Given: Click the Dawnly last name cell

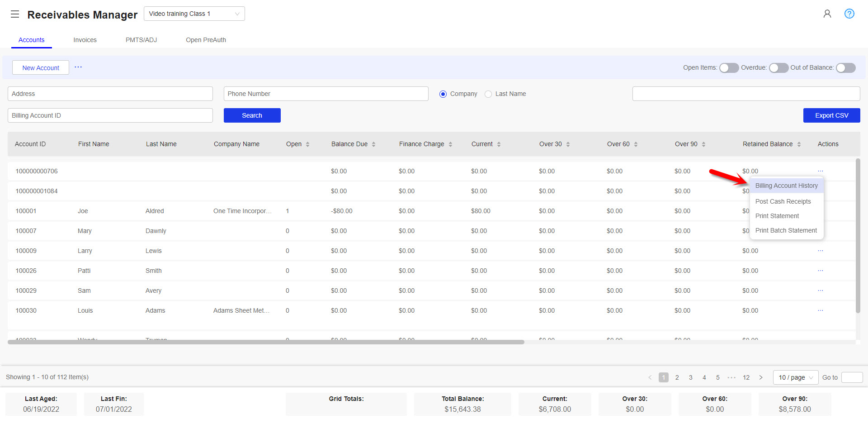Looking at the screenshot, I should click(x=156, y=231).
